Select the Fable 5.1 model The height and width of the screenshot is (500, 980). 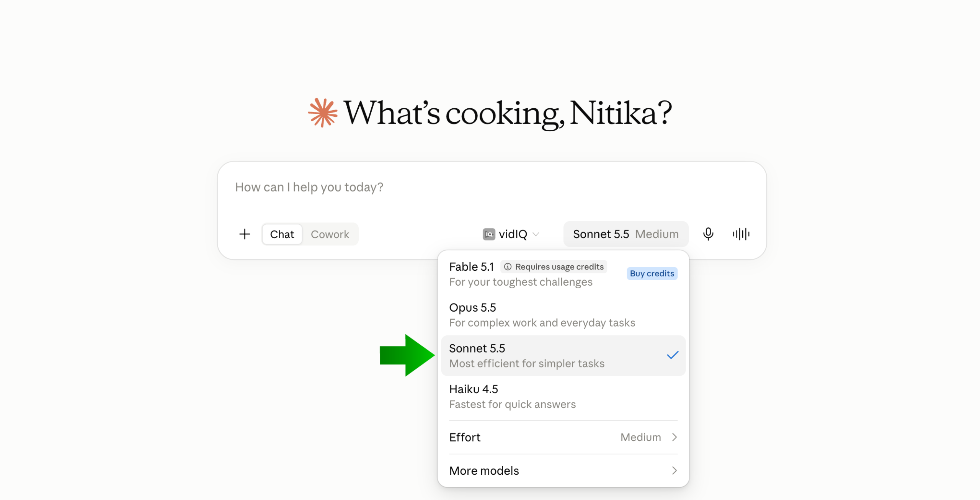pos(563,274)
